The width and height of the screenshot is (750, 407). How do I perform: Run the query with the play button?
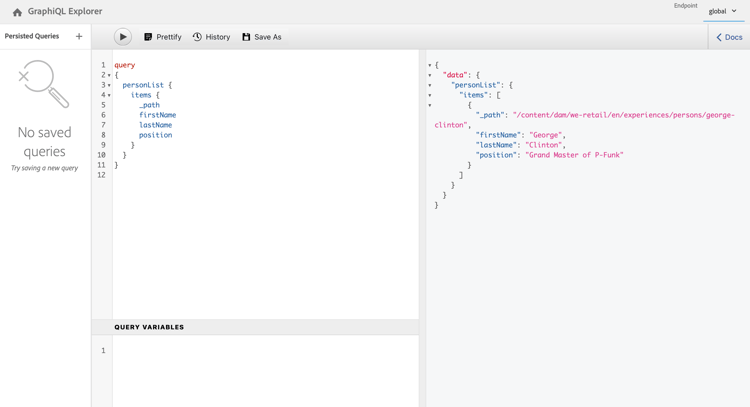pyautogui.click(x=123, y=37)
